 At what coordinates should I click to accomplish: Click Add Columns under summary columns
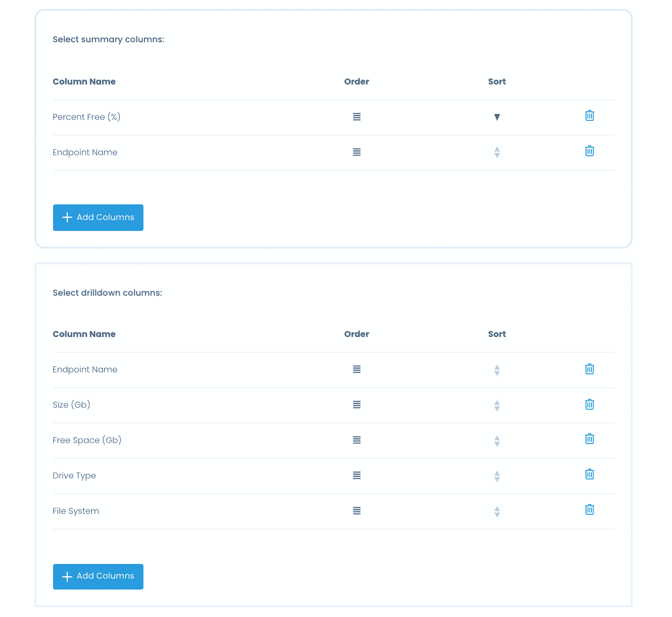[98, 217]
